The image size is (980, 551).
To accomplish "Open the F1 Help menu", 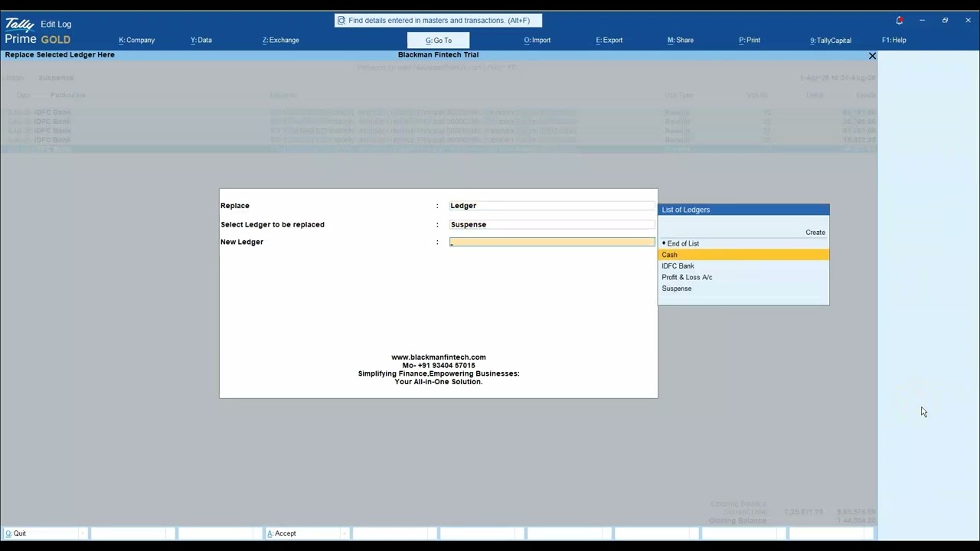I will [x=894, y=40].
